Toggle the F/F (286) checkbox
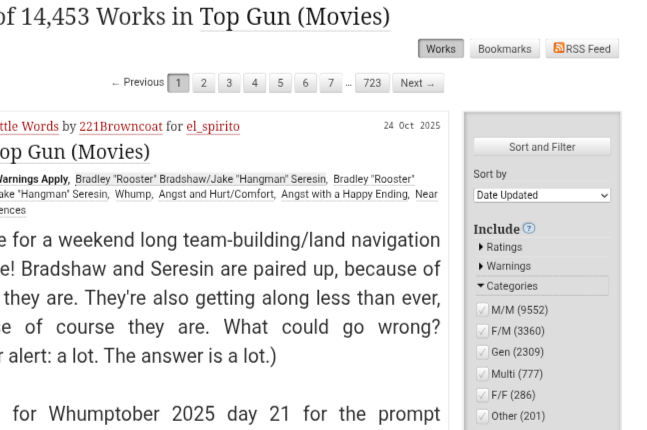Viewport: 647px width, 430px height. [x=482, y=395]
